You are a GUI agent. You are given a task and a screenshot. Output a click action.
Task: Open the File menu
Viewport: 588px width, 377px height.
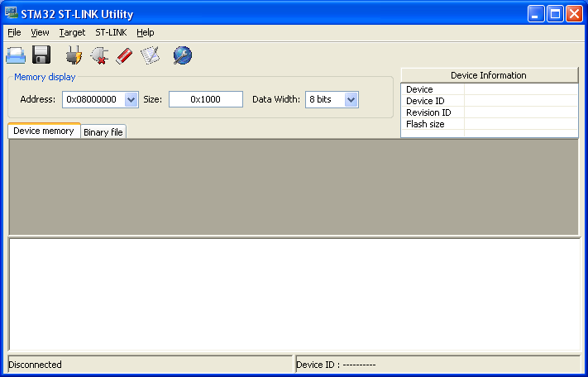[14, 32]
